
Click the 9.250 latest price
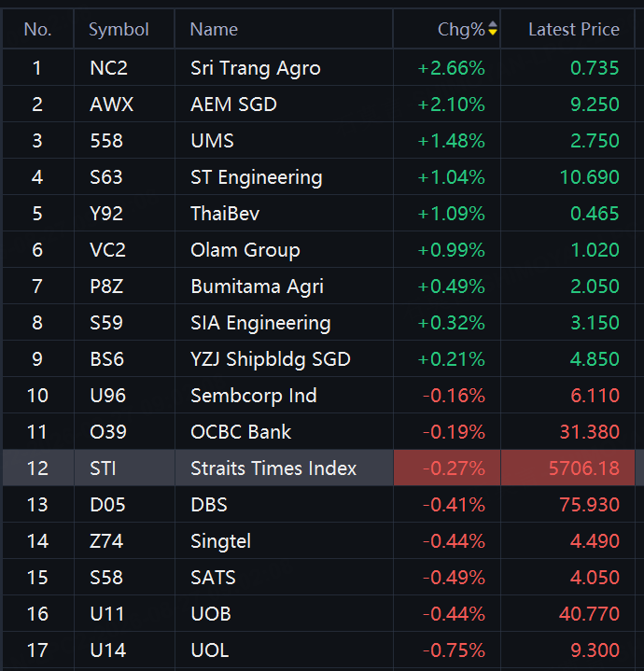click(x=595, y=105)
